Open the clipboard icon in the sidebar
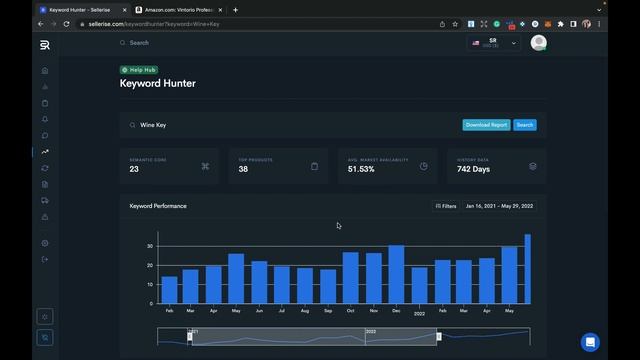The height and width of the screenshot is (360, 640). pyautogui.click(x=45, y=103)
